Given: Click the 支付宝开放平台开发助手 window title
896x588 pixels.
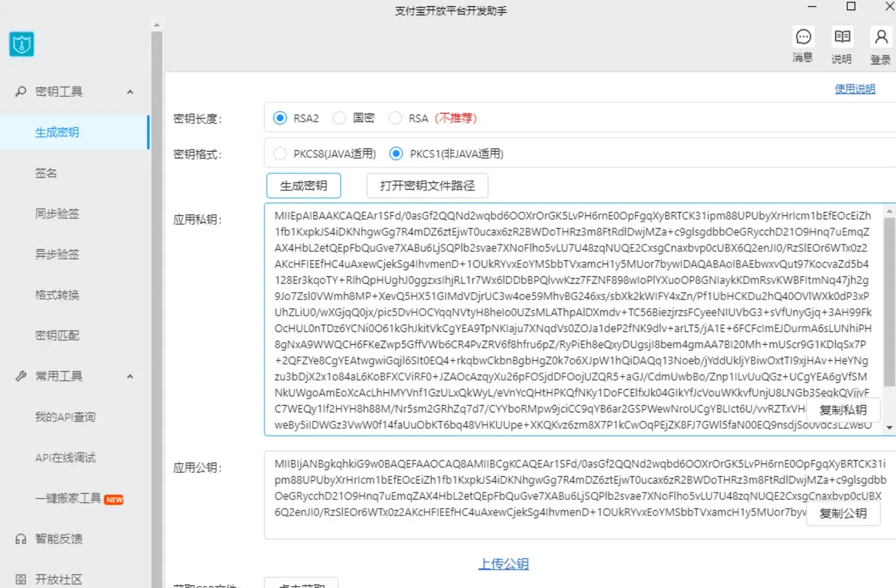Looking at the screenshot, I should pyautogui.click(x=451, y=11).
